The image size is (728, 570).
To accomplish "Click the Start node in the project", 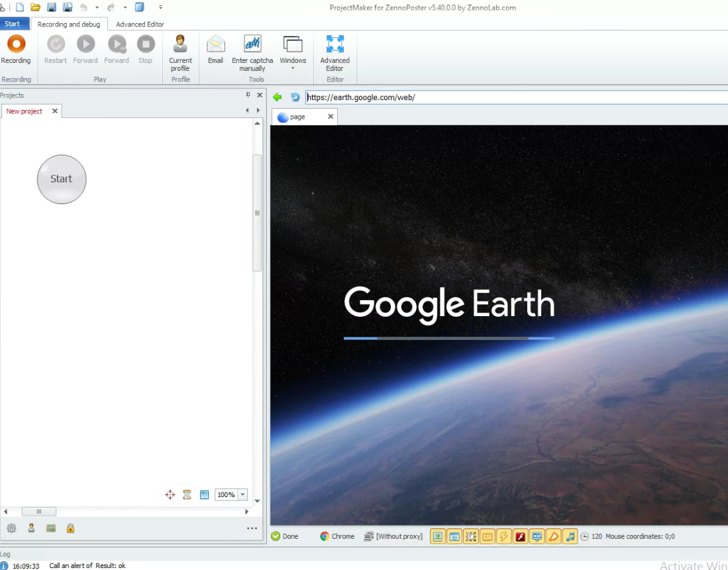I will tap(62, 179).
